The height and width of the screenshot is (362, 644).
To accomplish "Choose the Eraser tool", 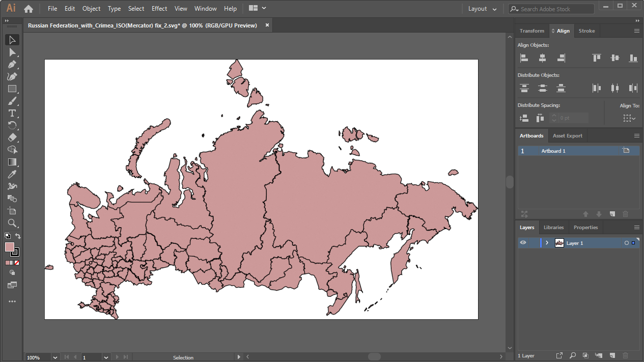I will [12, 137].
